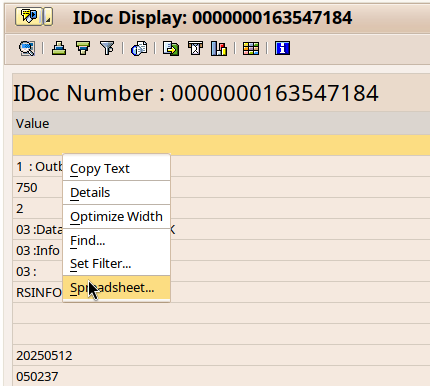This screenshot has width=430, height=386.
Task: Select the highlighted yellow first row
Action: pos(221,145)
